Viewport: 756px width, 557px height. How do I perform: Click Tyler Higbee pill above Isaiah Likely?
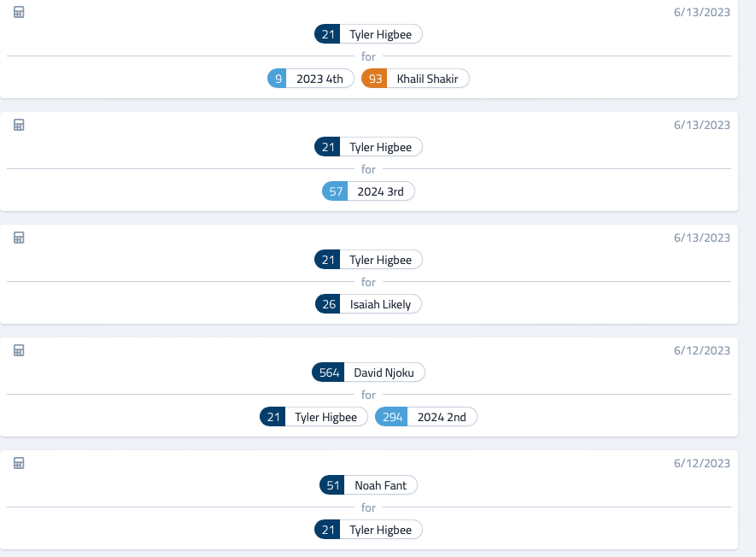(x=368, y=260)
